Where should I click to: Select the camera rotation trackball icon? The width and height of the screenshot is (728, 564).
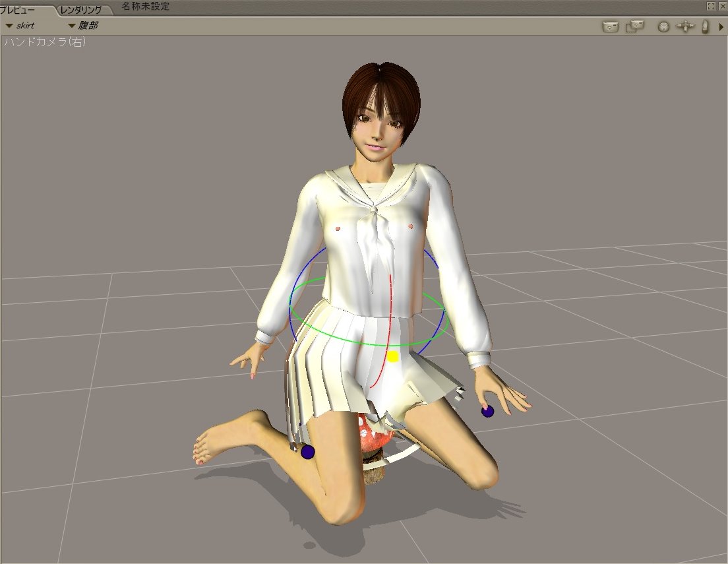(x=663, y=27)
